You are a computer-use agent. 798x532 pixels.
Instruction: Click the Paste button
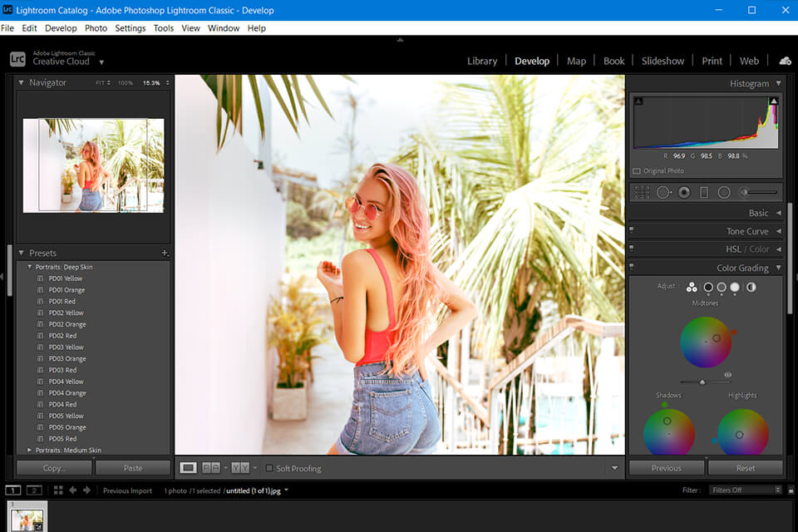133,468
